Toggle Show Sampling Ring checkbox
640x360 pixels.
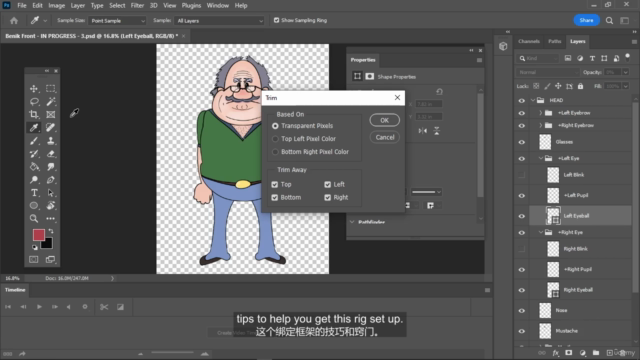pyautogui.click(x=276, y=20)
